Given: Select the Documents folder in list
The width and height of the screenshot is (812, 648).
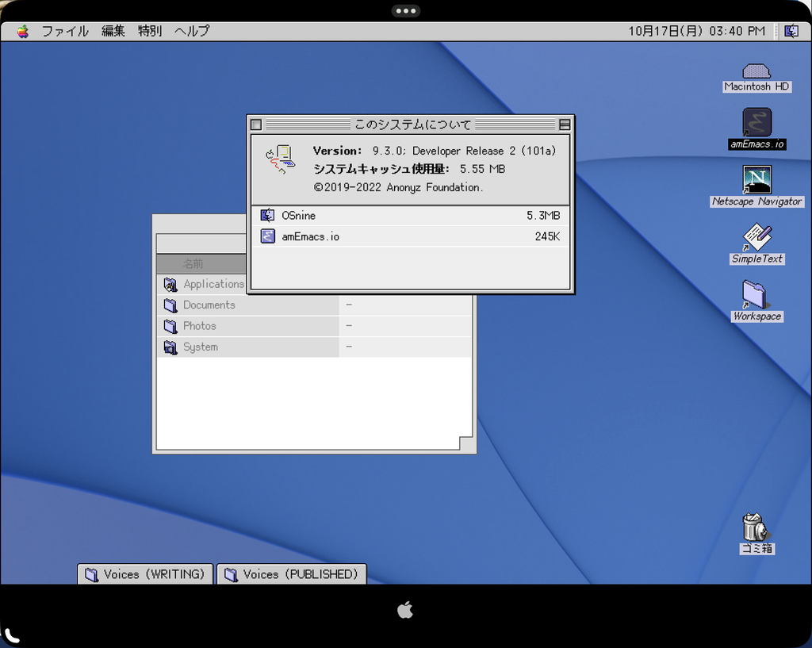Looking at the screenshot, I should 208,305.
